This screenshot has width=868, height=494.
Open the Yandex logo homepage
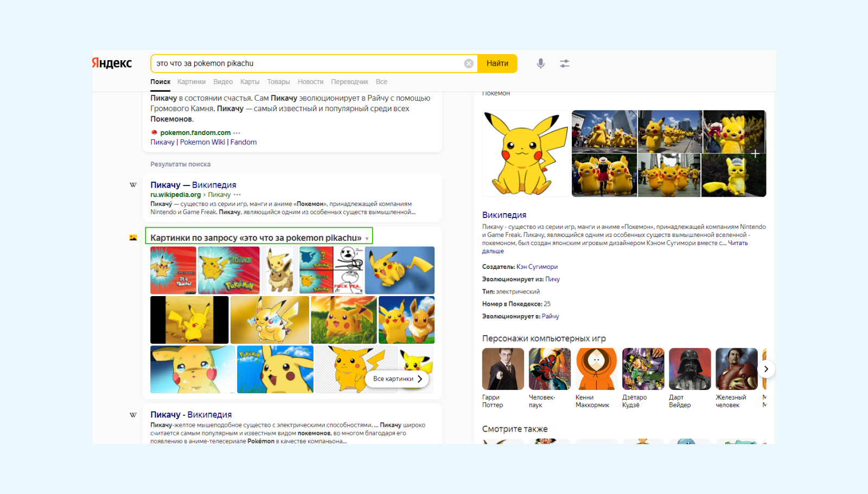click(x=112, y=63)
